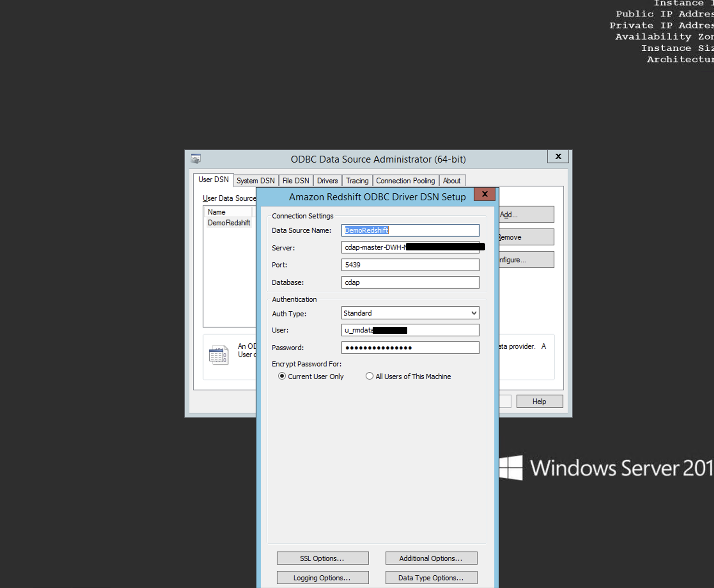Open Logging Options

pos(323,578)
